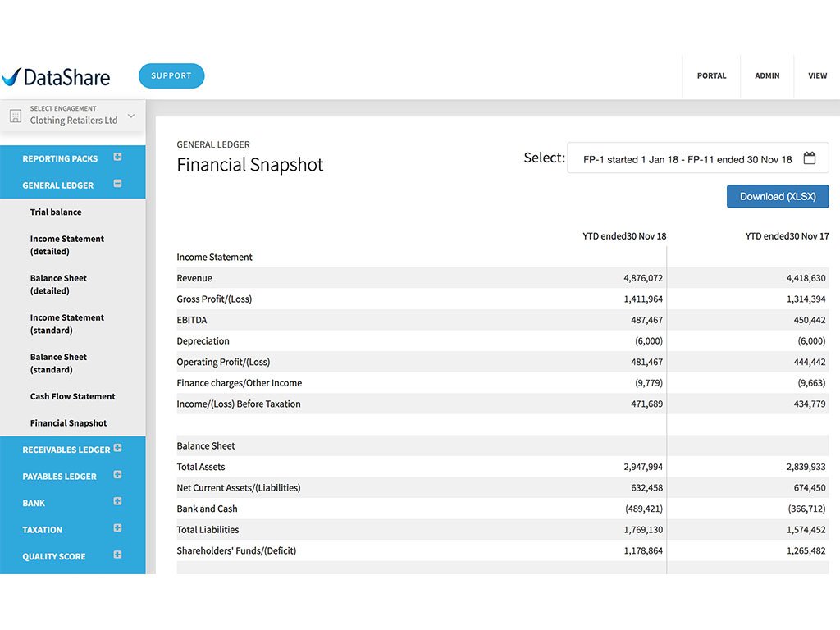Open the FP-1 to FP-11 period selector
This screenshot has height=630, width=840.
pos(697,158)
